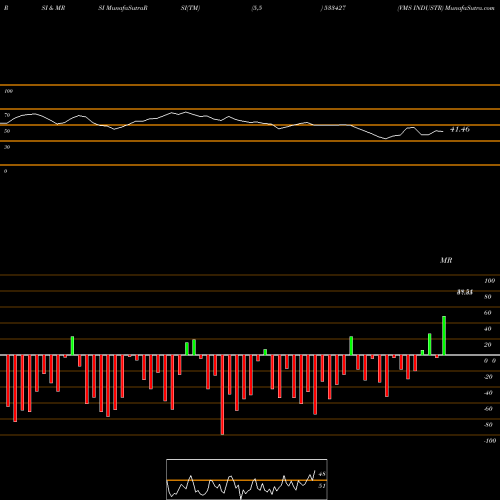Click the overlapping MR value beside the 80 label
500x500 pixels.
pos(465,292)
